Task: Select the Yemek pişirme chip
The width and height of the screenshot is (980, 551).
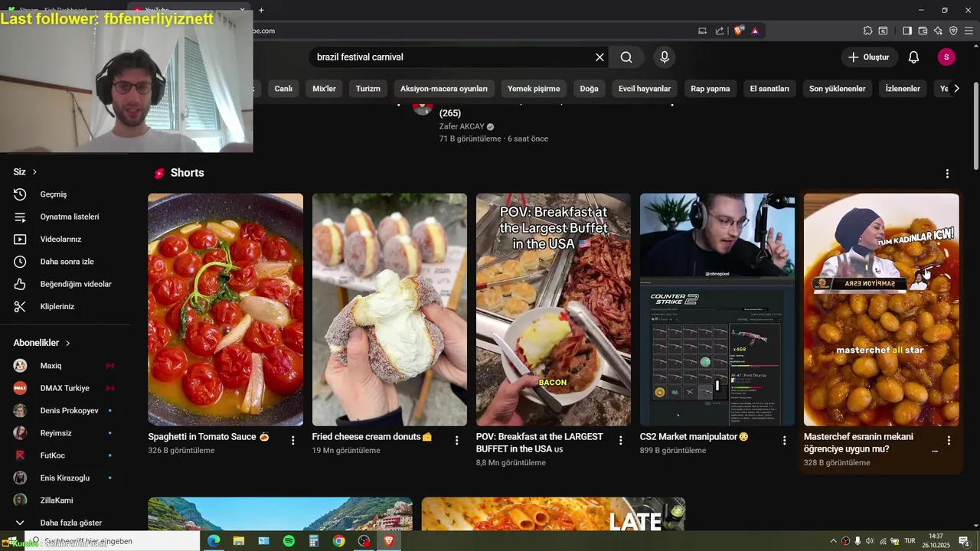Action: [534, 89]
